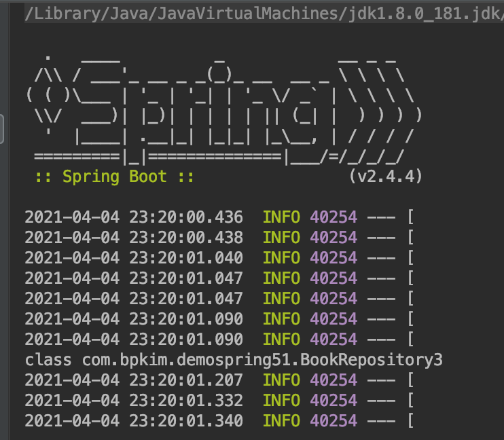Click 'class com.bpkim.demospring51.BookRepository3' output line
Image resolution: width=504 pixels, height=440 pixels.
[x=234, y=360]
